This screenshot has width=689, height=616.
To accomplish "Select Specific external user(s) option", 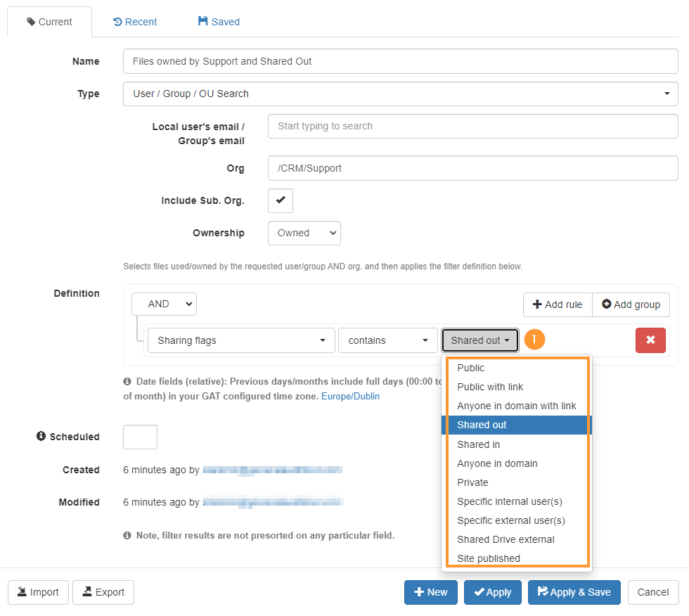I will 517,520.
